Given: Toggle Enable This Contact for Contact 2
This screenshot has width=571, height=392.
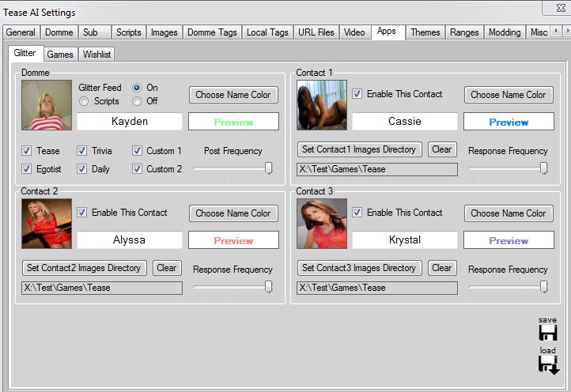Looking at the screenshot, I should [82, 213].
